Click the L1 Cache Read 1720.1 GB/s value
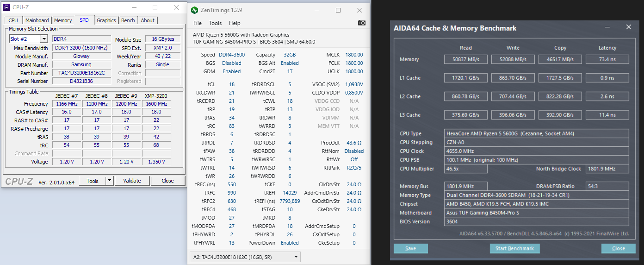The width and height of the screenshot is (644, 265). click(x=466, y=78)
